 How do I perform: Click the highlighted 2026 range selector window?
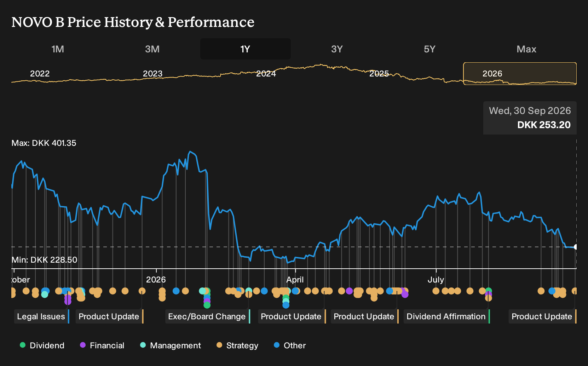click(x=520, y=74)
